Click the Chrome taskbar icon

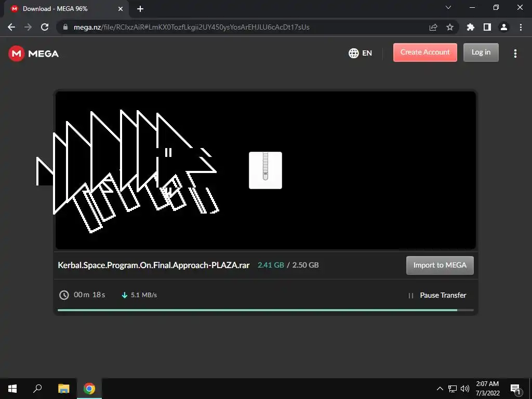coord(89,389)
